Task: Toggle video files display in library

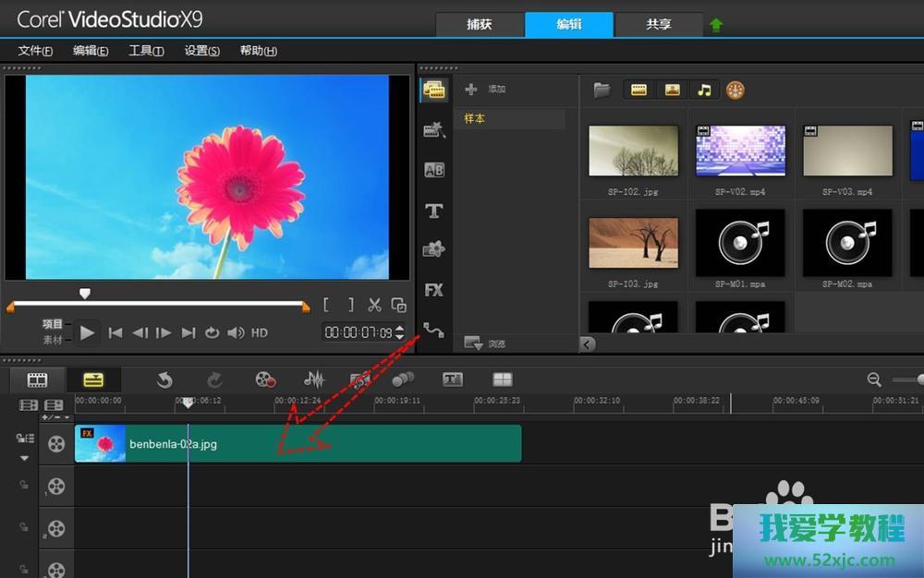Action: pyautogui.click(x=638, y=90)
